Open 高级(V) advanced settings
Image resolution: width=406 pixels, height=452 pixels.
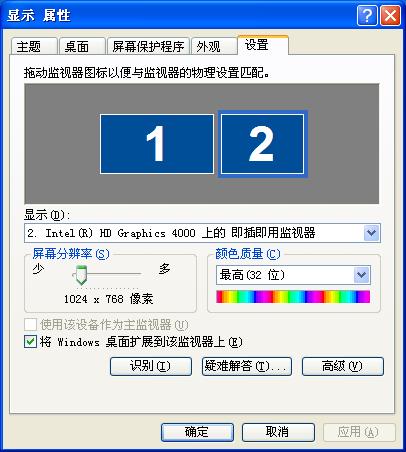[x=343, y=366]
